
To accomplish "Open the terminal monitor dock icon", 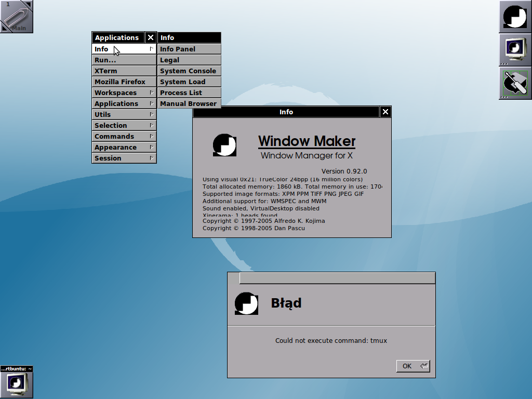I will (515, 49).
